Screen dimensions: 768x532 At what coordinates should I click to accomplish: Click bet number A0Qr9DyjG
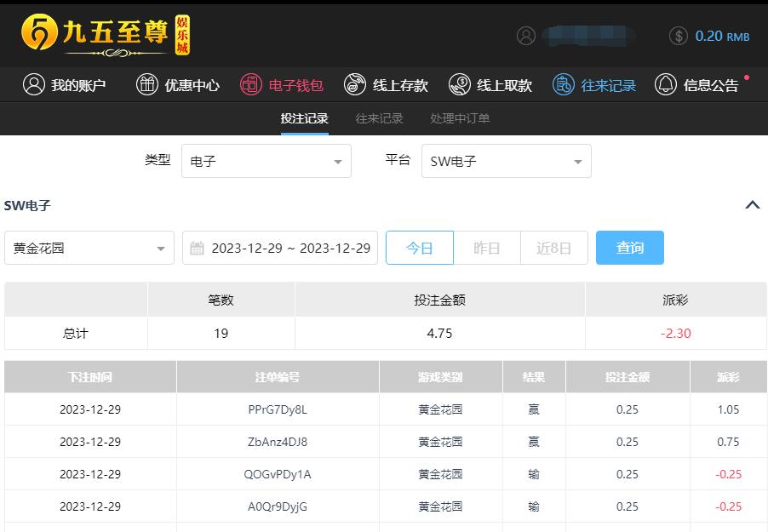point(278,506)
